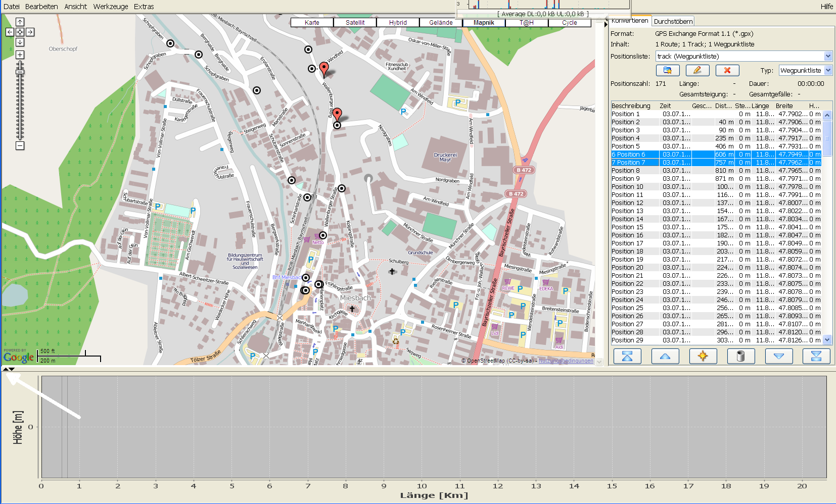Viewport: 836px width, 504px height.
Task: Click the gray cylinder delete position button
Action: point(740,357)
